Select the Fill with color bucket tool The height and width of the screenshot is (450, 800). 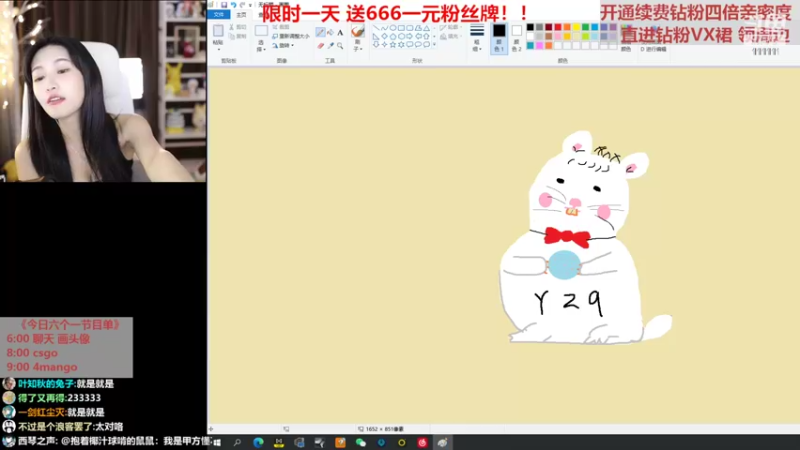tap(331, 32)
